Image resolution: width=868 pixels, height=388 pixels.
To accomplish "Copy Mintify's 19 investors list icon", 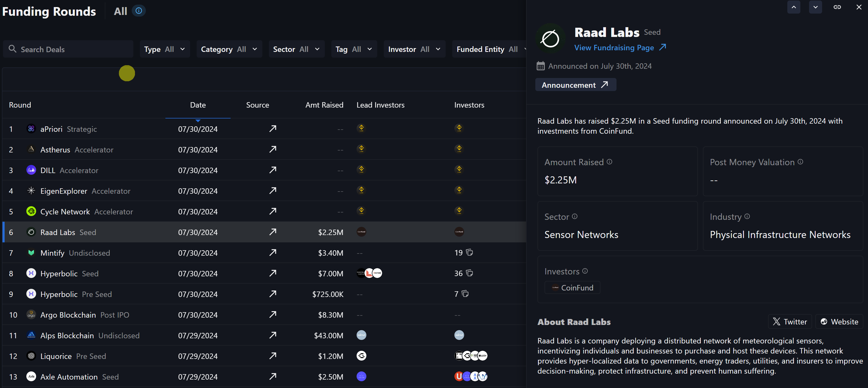I will (469, 252).
